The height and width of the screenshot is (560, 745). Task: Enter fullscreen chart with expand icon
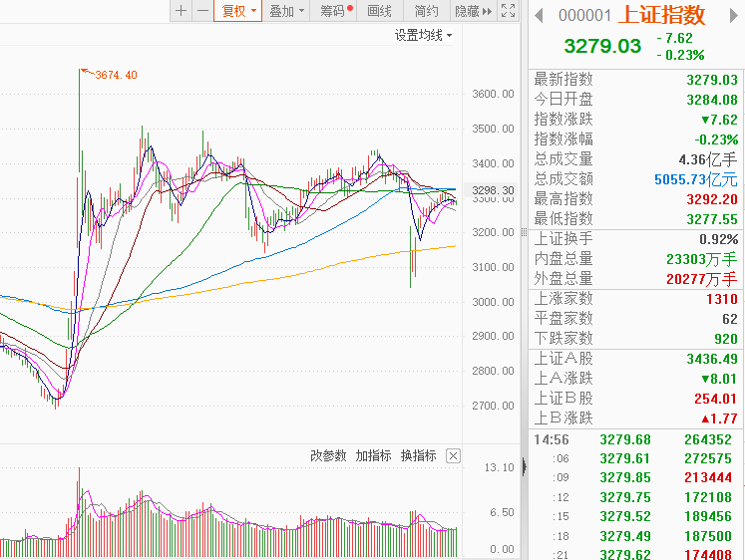pos(509,11)
